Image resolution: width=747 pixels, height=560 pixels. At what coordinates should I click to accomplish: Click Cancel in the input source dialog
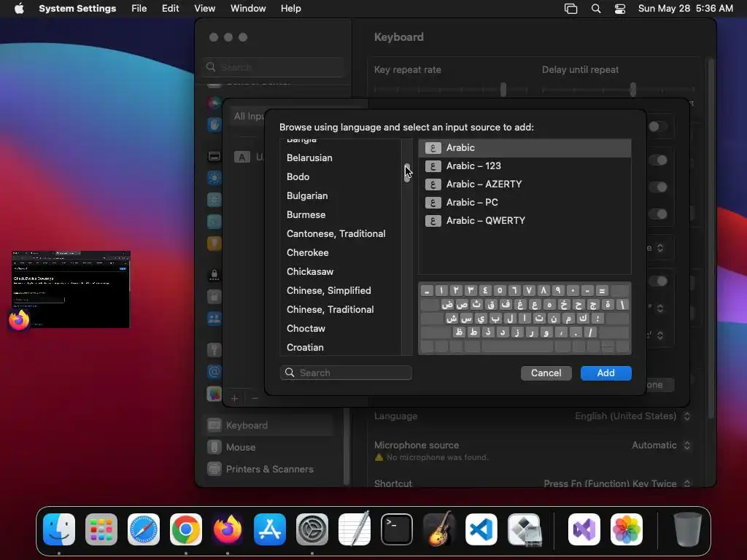(546, 373)
